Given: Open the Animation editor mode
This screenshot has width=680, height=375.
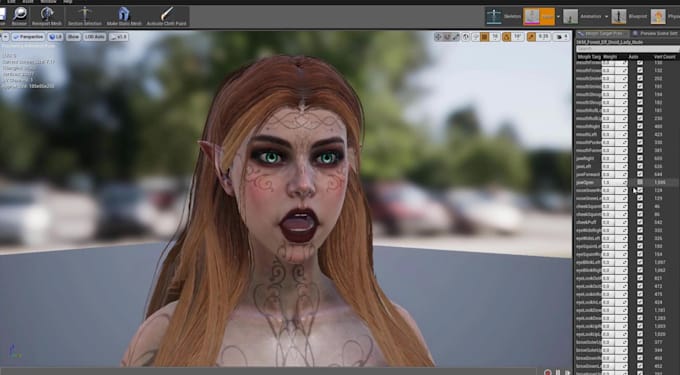Looking at the screenshot, I should (583, 16).
